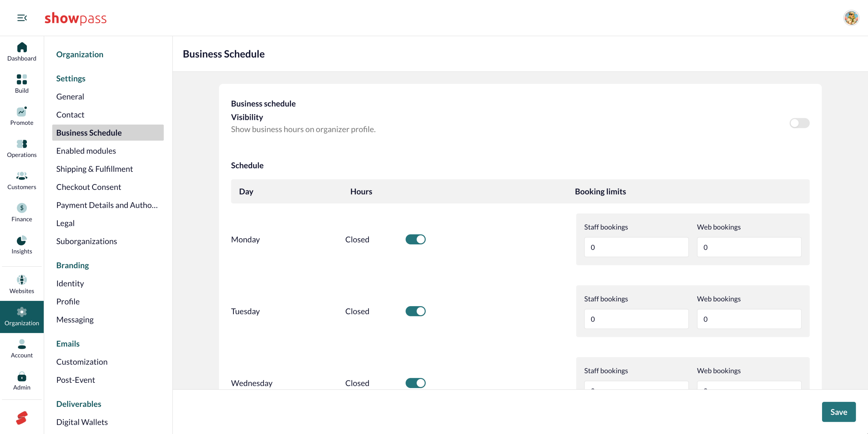Save the business schedule
The height and width of the screenshot is (434, 868).
click(839, 412)
